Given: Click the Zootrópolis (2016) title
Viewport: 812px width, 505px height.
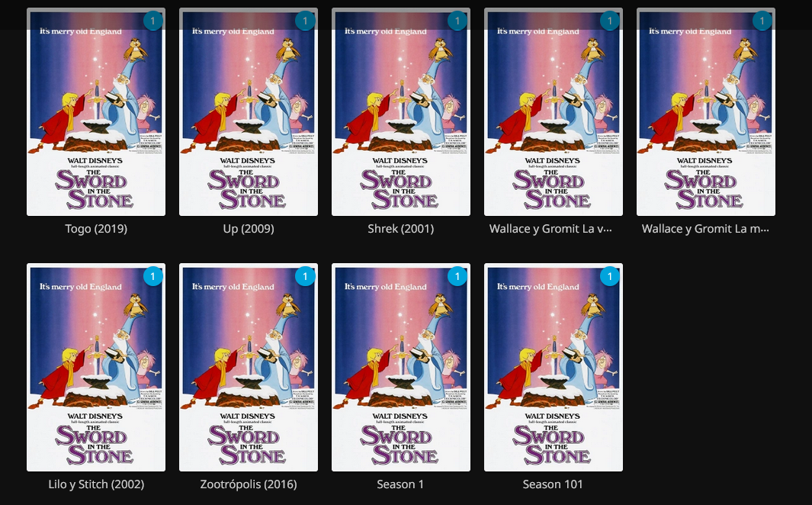Looking at the screenshot, I should click(249, 484).
